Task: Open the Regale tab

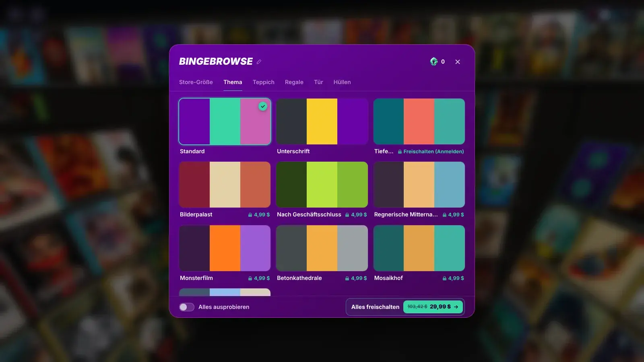Action: tap(294, 82)
